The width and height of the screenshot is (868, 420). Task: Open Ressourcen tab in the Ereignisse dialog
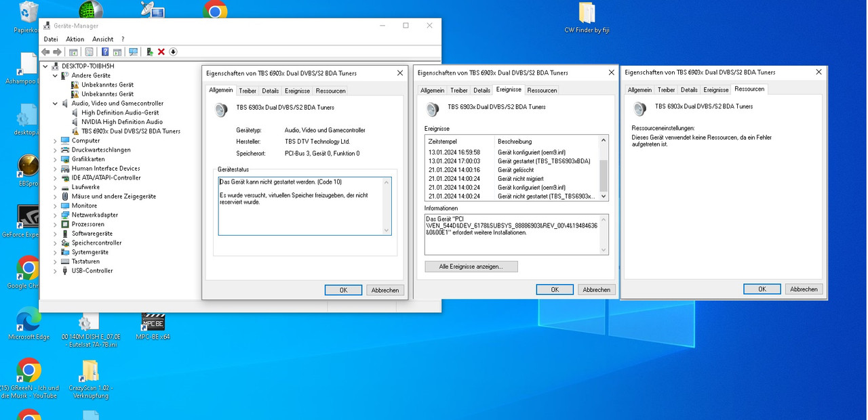542,90
